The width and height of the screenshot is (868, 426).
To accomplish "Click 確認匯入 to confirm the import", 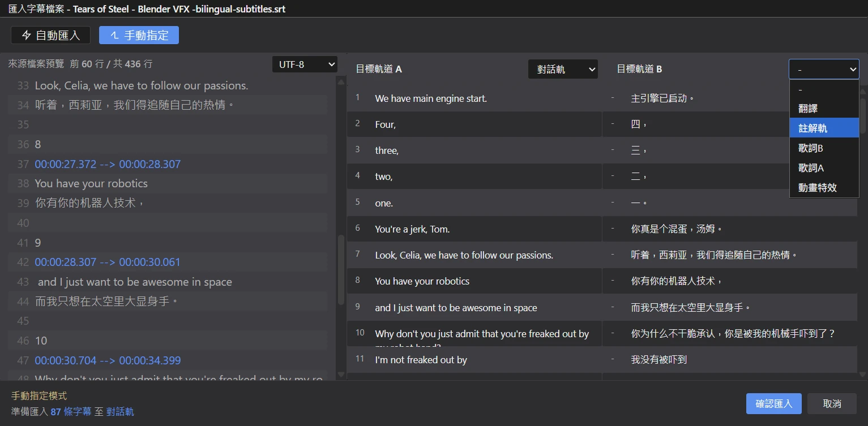I will click(x=774, y=404).
